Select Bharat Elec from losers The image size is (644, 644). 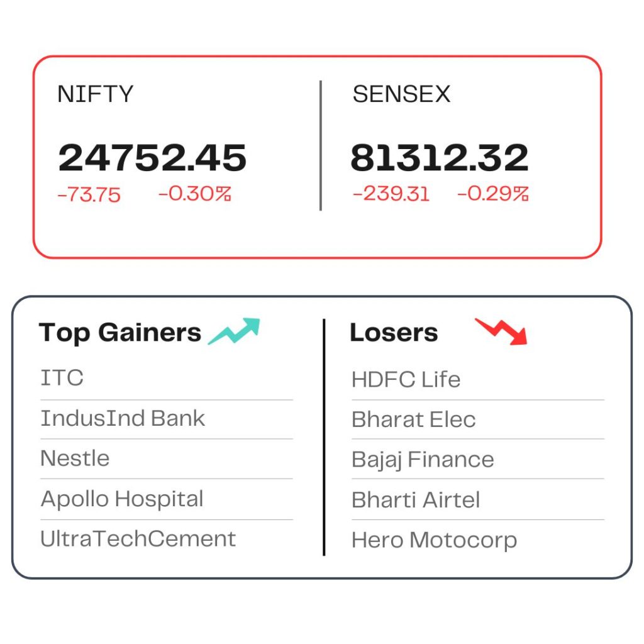click(x=414, y=419)
